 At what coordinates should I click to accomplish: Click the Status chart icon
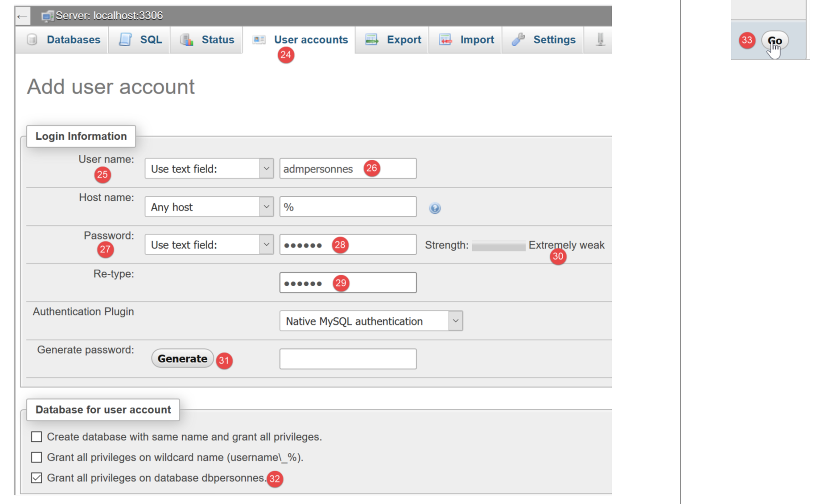[x=186, y=40]
